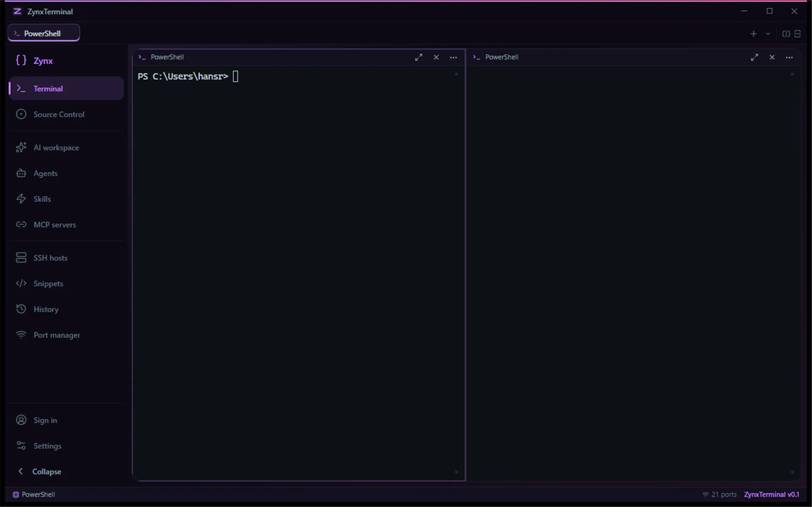
Task: Open more options for left PowerShell pane
Action: [453, 57]
